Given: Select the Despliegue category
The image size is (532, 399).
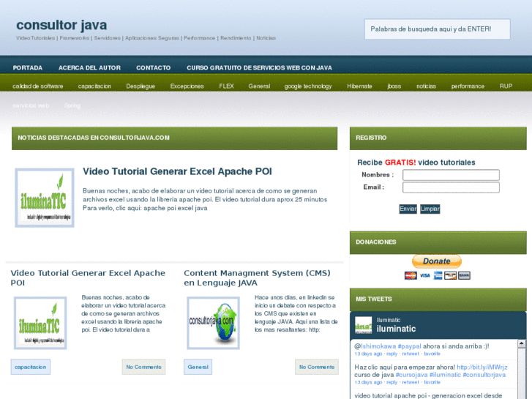Looking at the screenshot, I should tap(141, 86).
